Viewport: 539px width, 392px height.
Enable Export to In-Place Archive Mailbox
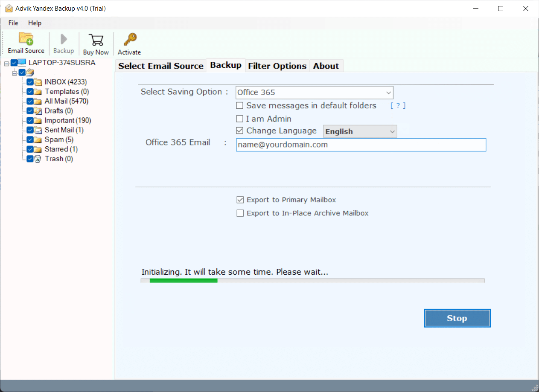tap(240, 213)
